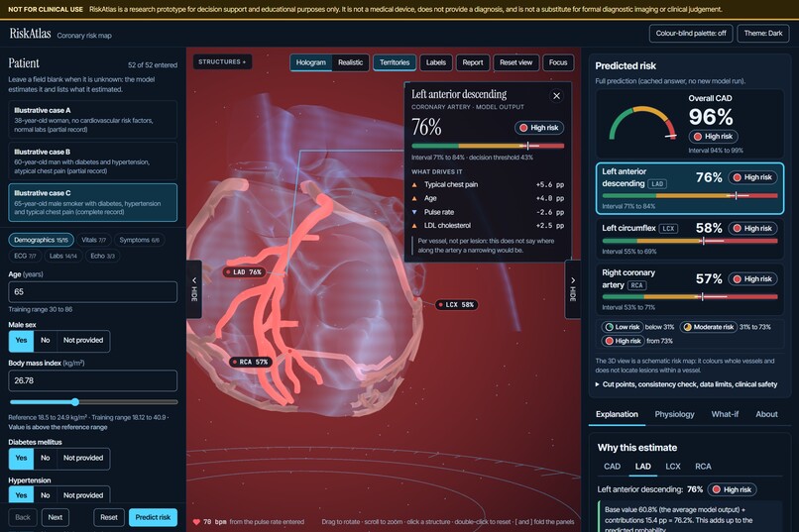Select the Explanation tab
This screenshot has width=799, height=532.
pyautogui.click(x=617, y=414)
